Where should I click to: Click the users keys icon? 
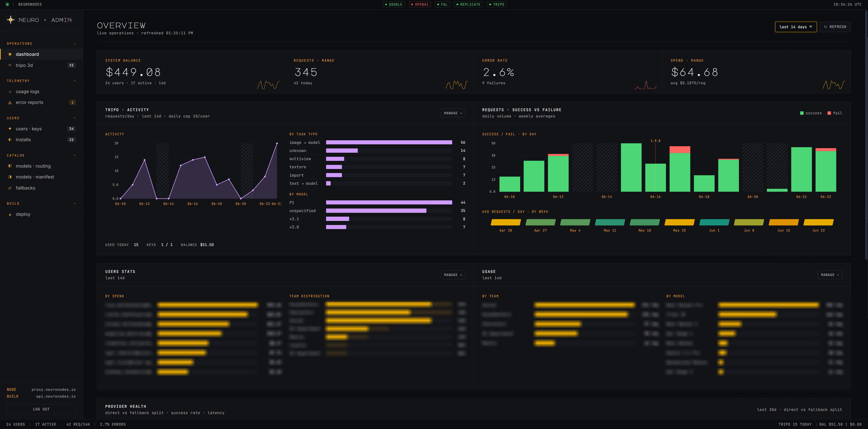click(x=10, y=129)
